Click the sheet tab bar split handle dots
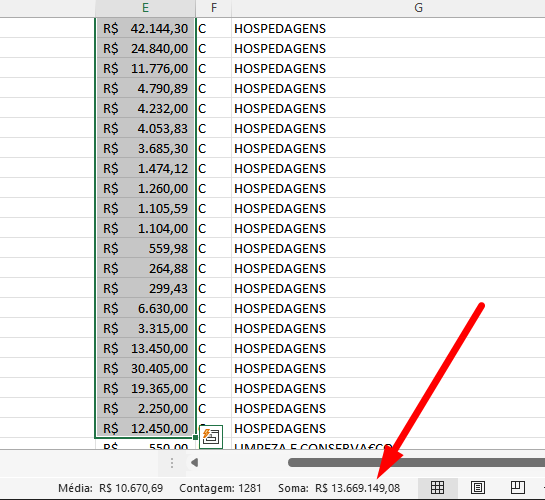Viewport: 545px width, 500px height. point(172,463)
